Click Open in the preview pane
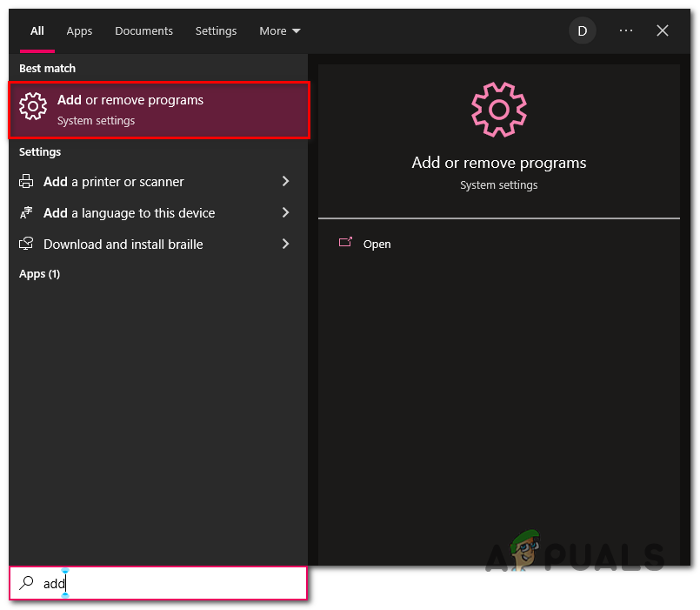 [377, 244]
